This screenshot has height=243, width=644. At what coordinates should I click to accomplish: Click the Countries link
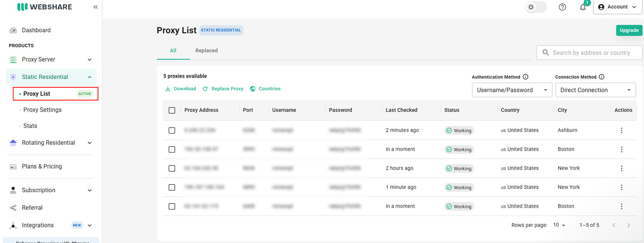click(265, 89)
